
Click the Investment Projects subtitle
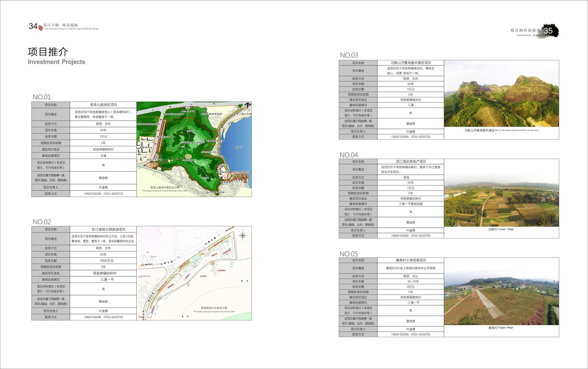point(56,62)
